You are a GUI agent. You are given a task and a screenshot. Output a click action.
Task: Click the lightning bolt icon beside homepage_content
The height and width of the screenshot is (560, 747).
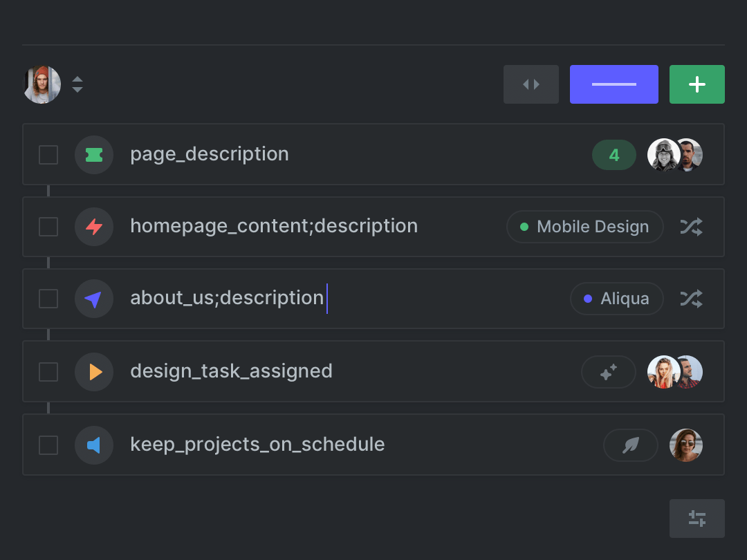(x=93, y=226)
